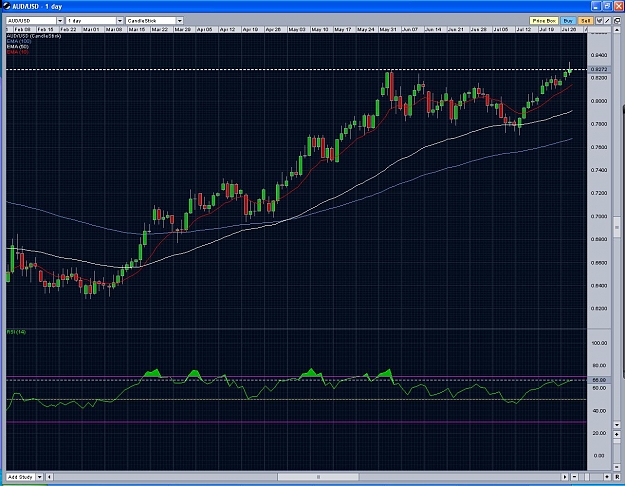Close the AUD/USD chart window

(619, 6)
